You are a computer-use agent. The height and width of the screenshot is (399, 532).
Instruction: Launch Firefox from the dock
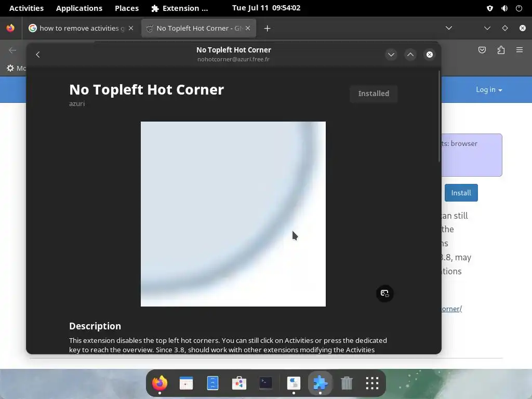pyautogui.click(x=159, y=383)
